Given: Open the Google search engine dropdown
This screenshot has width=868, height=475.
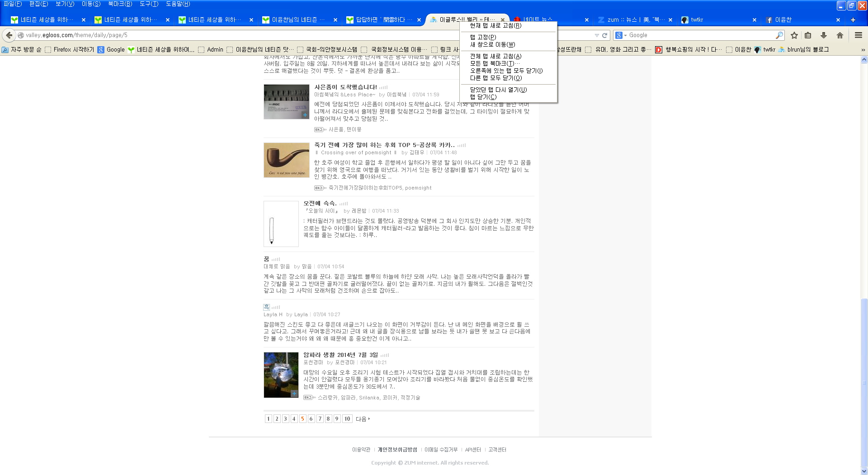Looking at the screenshot, I should click(x=621, y=35).
